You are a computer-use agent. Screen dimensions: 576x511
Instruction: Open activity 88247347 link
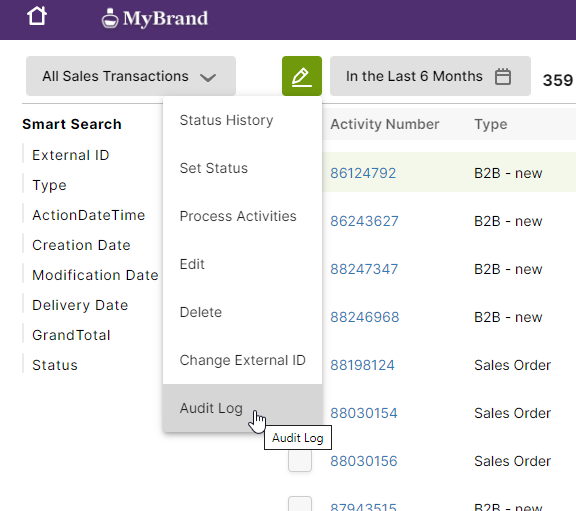coord(364,269)
